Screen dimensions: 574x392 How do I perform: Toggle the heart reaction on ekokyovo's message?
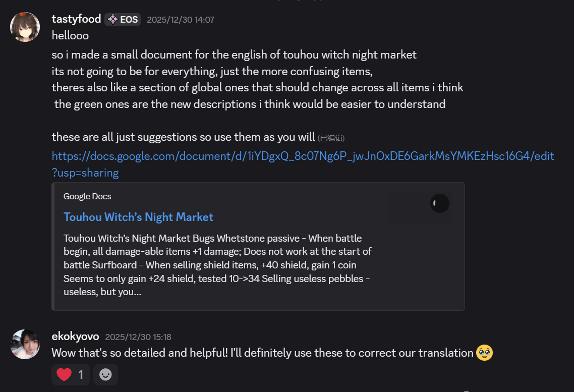coord(71,375)
